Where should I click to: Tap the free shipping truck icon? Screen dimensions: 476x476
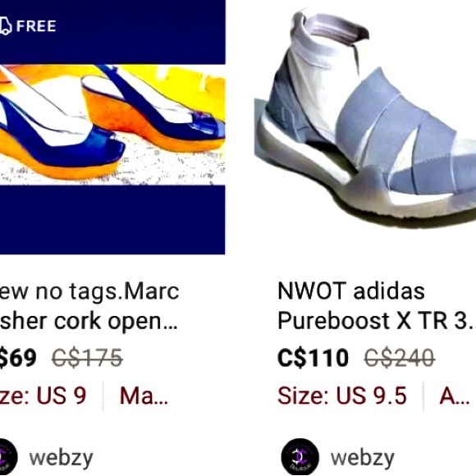coord(5,26)
